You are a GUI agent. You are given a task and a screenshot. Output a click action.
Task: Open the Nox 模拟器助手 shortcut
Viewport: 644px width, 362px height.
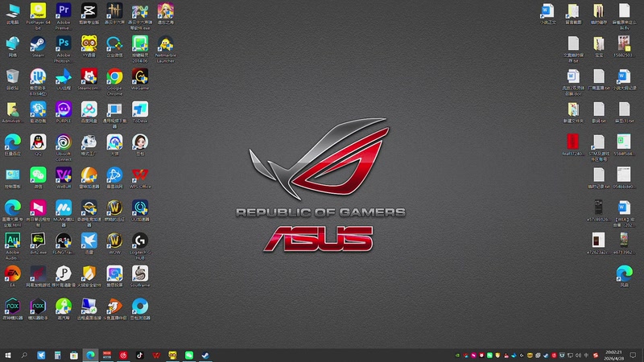point(38,307)
